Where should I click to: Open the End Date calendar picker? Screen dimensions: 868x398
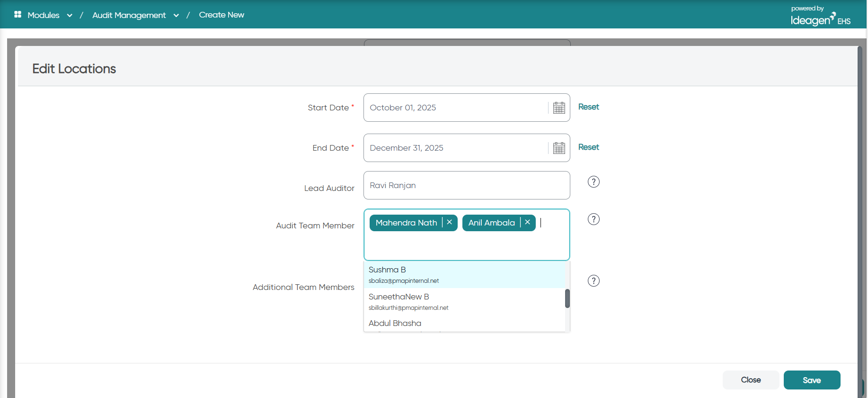click(559, 148)
